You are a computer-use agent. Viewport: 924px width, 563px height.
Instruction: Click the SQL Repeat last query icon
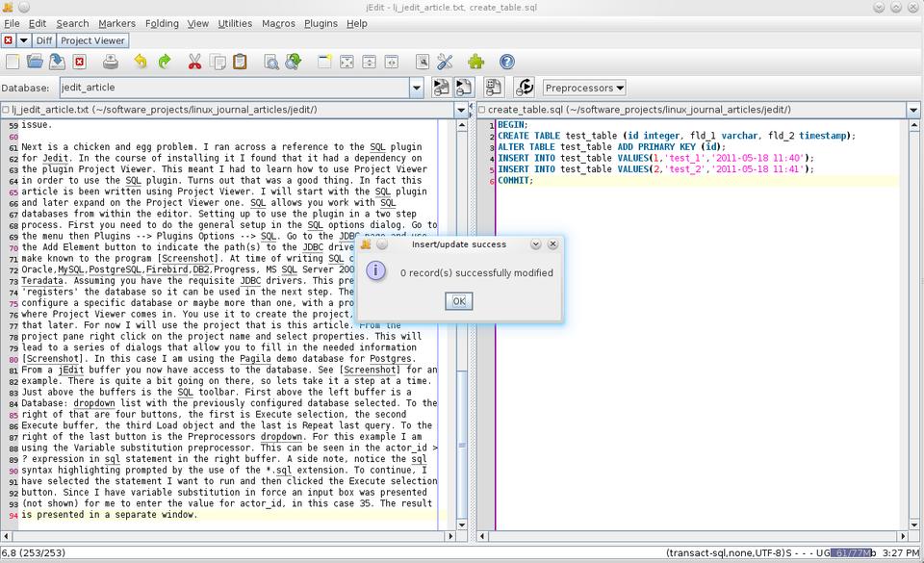(525, 88)
